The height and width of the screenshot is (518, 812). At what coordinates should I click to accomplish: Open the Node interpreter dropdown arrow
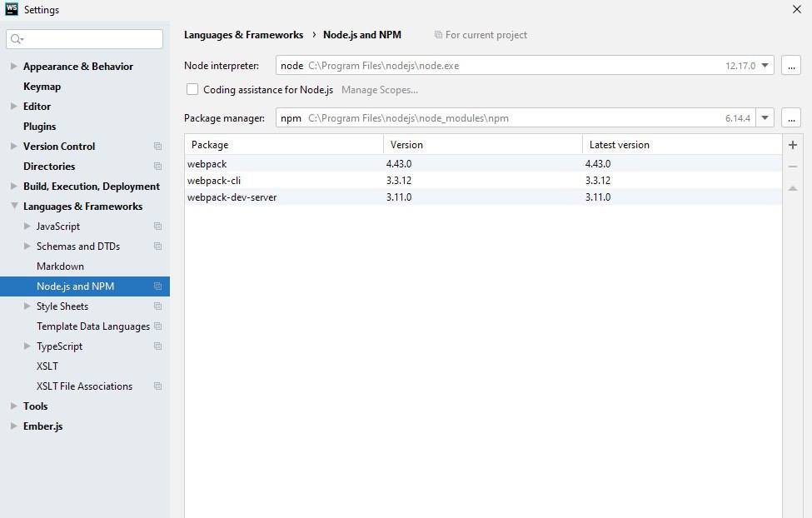765,66
